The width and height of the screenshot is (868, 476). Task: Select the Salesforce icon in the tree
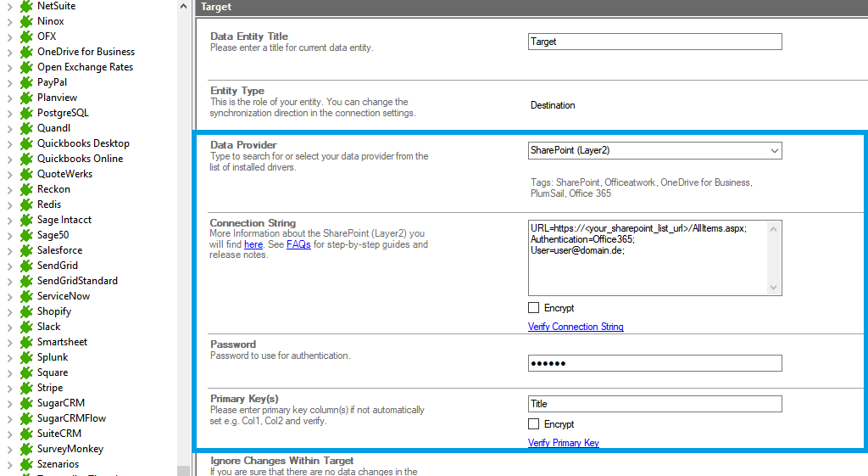click(26, 250)
